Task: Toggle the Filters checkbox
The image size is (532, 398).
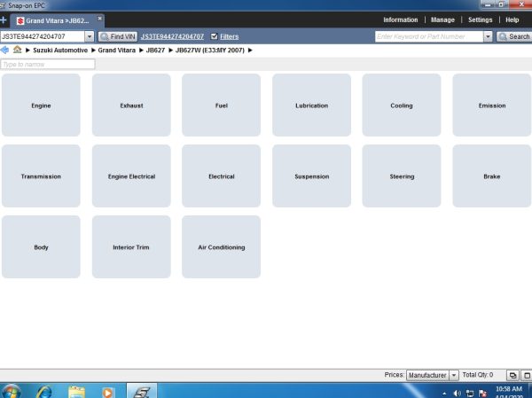Action: click(x=214, y=36)
